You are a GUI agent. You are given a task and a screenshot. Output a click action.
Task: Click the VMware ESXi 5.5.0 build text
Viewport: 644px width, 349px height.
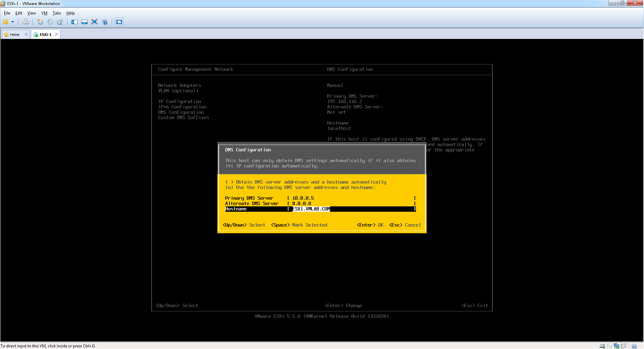322,316
